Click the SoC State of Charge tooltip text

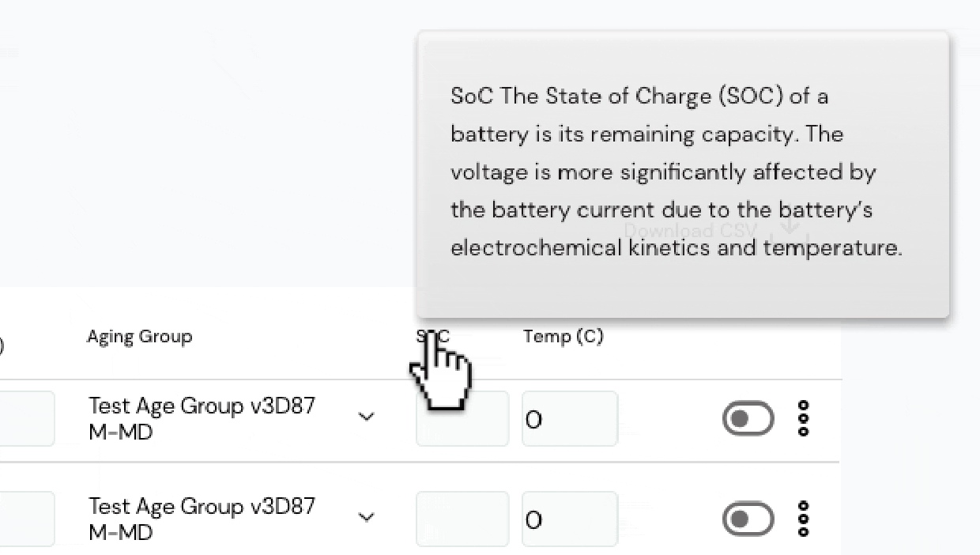pos(677,172)
